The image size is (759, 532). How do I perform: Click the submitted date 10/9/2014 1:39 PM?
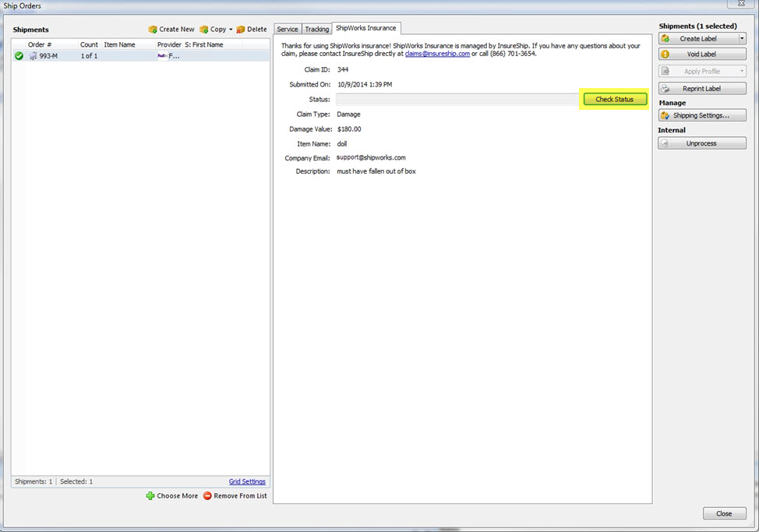365,85
